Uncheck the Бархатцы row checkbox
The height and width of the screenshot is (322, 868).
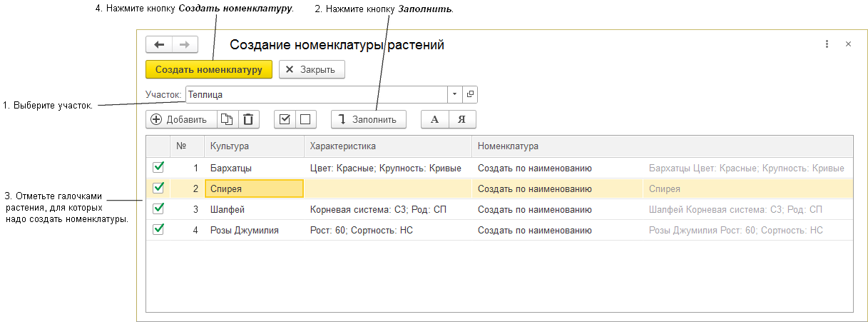(158, 168)
